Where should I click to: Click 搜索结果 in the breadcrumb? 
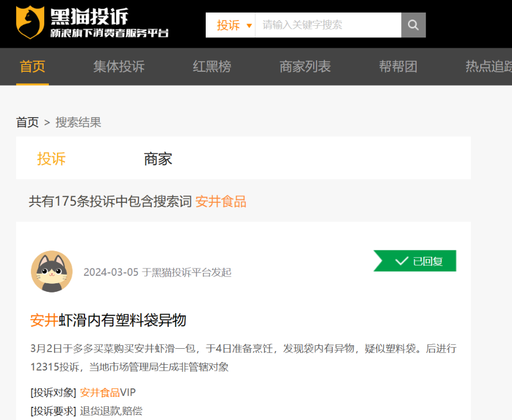[78, 122]
